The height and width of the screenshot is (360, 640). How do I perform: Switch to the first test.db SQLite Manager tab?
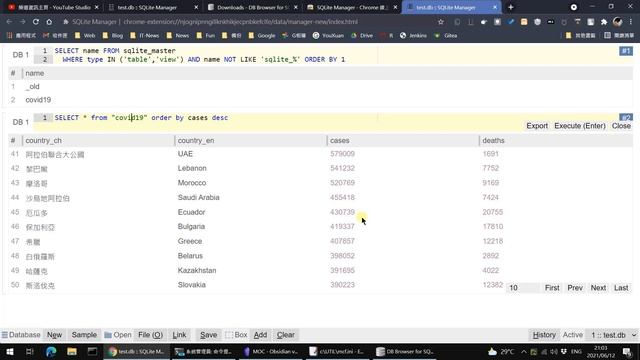pos(152,7)
